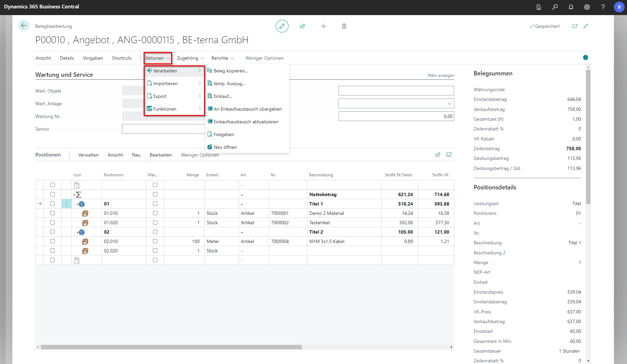Click the trash delete icon
Screen dimensions: 627x364
tap(344, 26)
